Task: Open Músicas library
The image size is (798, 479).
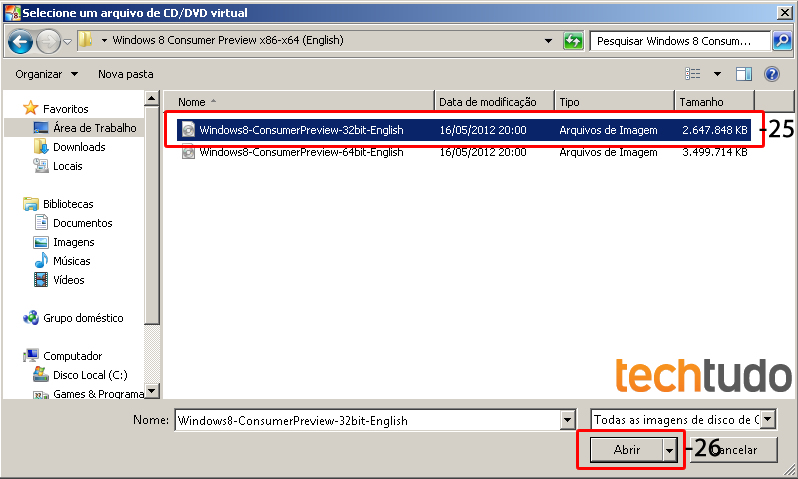Action: (x=72, y=261)
